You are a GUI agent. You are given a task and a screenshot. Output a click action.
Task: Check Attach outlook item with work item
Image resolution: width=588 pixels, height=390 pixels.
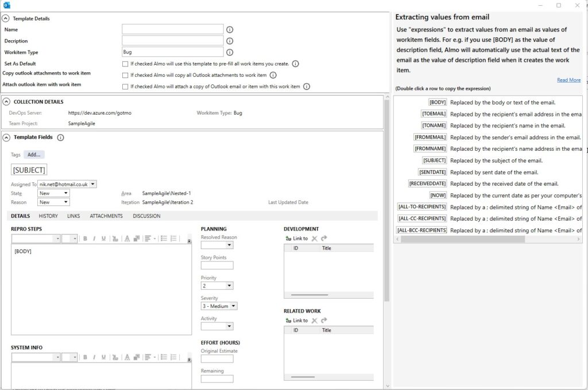tap(125, 87)
